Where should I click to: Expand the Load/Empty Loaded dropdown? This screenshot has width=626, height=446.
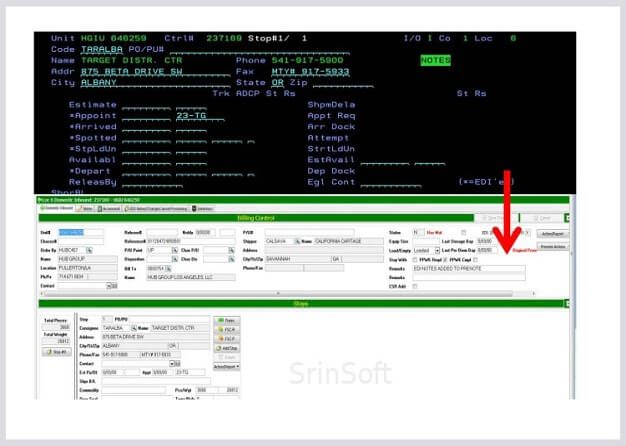(437, 251)
